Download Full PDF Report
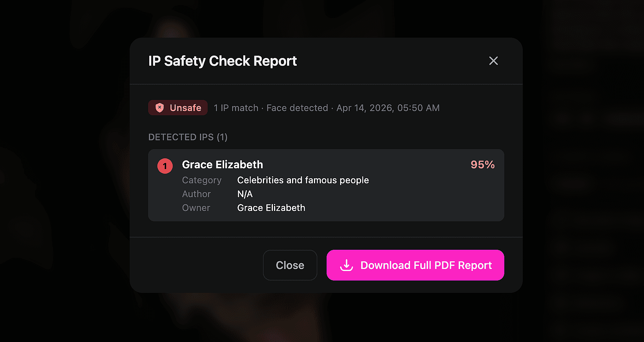Viewport: 644px width, 342px height. (415, 265)
